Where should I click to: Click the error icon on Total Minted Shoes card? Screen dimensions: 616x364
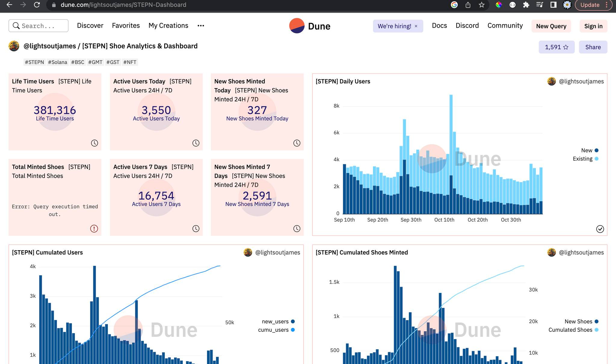pyautogui.click(x=94, y=229)
